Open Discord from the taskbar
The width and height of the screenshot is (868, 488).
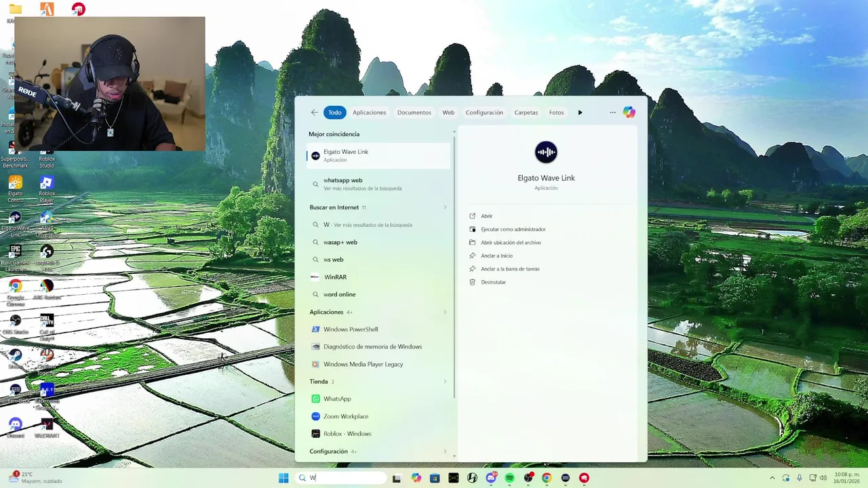[491, 478]
